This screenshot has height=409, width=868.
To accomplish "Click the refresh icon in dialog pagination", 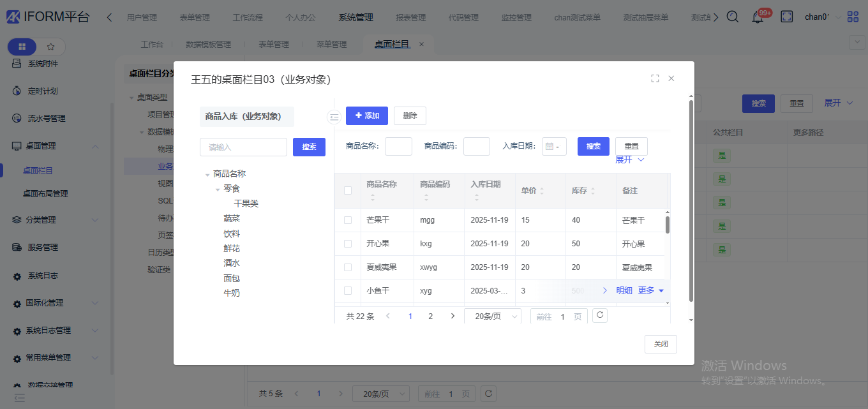I will [x=599, y=315].
